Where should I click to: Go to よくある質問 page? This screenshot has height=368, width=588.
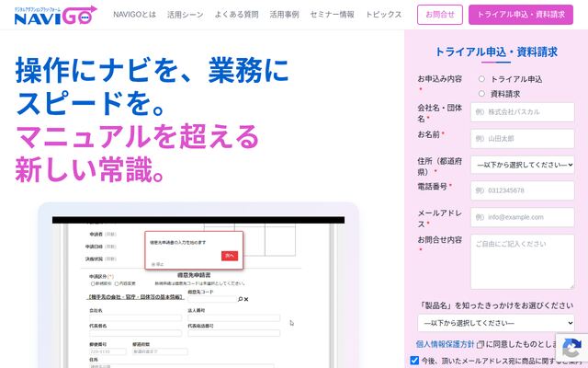tap(237, 15)
